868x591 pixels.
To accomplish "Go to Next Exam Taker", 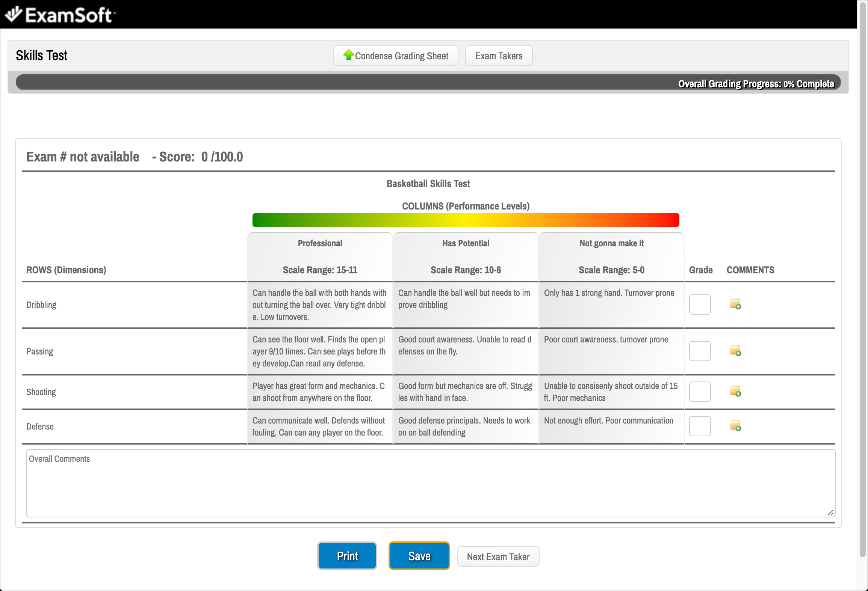I will tap(498, 556).
